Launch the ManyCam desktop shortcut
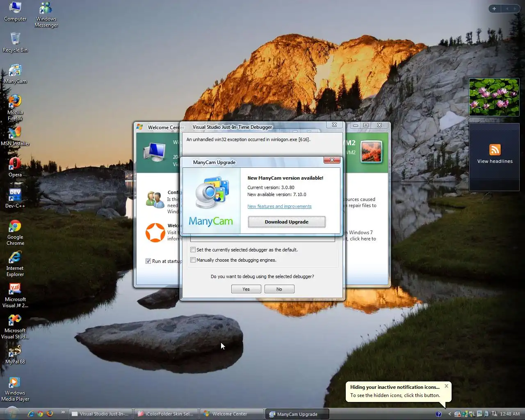Screen dimensions: 525x420 point(15,74)
